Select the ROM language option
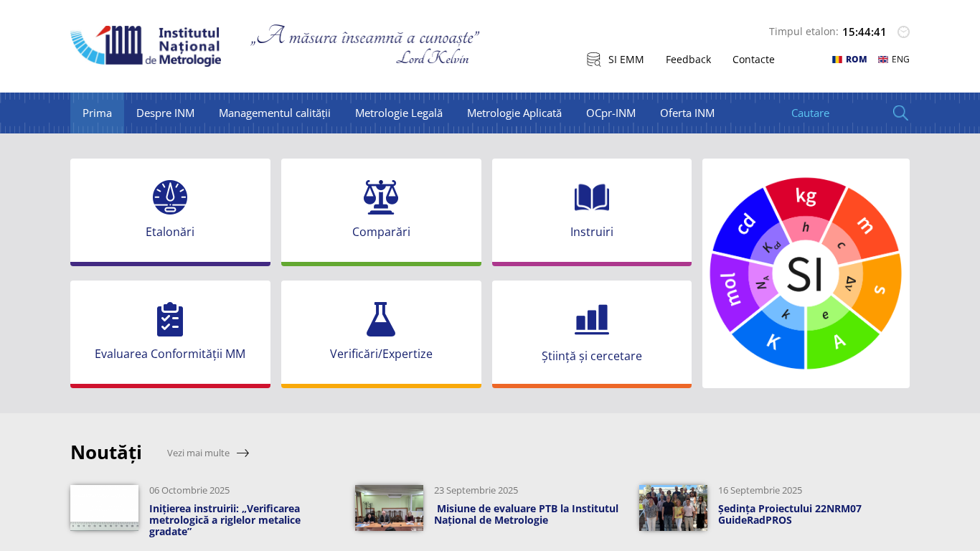The width and height of the screenshot is (980, 551). (849, 60)
